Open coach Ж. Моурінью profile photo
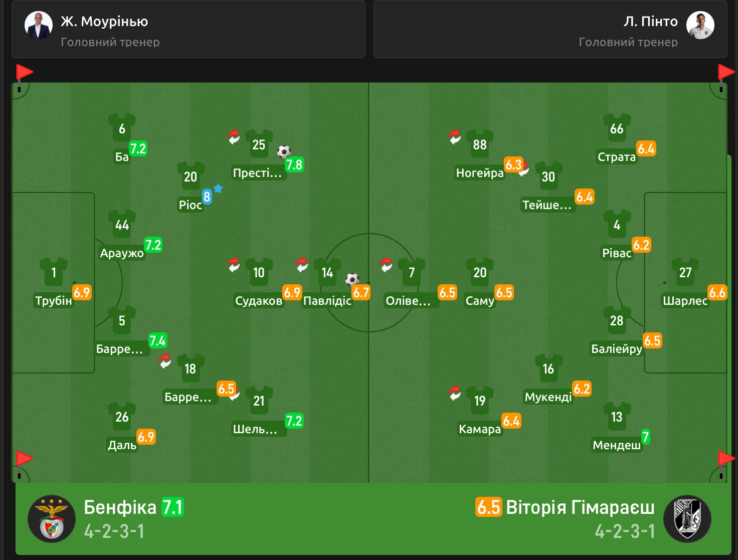This screenshot has width=738, height=560. click(x=39, y=25)
